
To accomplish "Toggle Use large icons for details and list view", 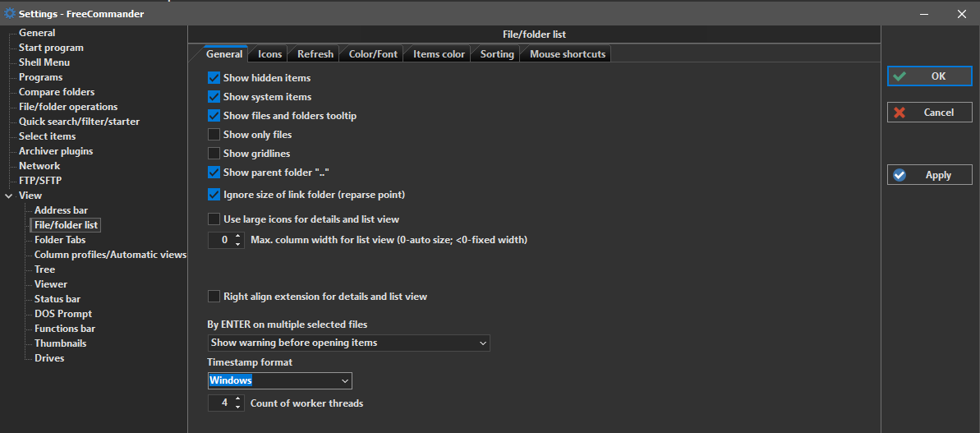I will 214,219.
